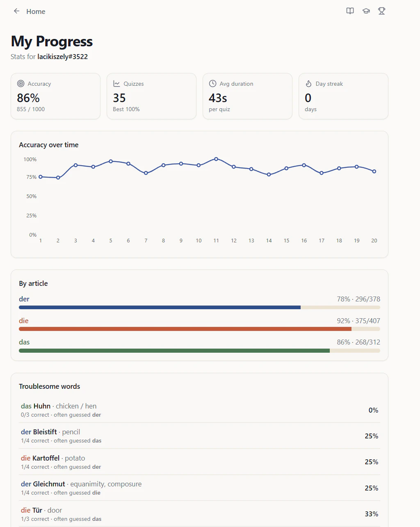
Task: Select the der accuracy progress bar
Action: coord(199,307)
